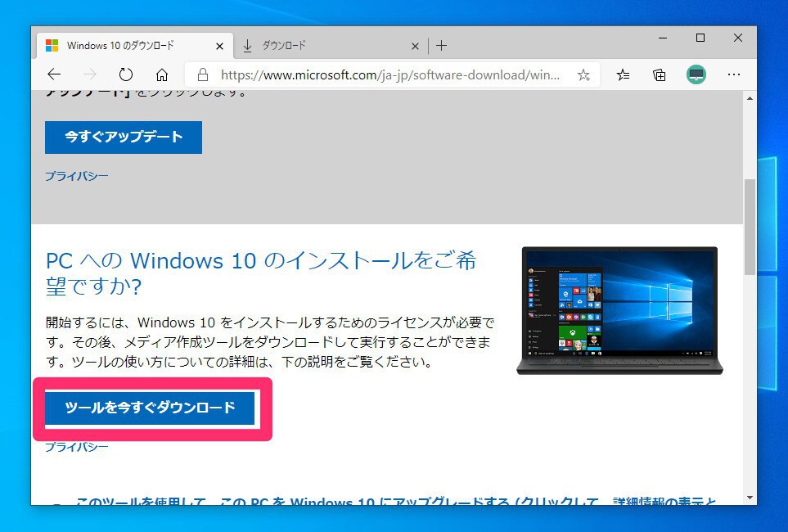
Task: Maximize the Edge browser window
Action: (700, 38)
